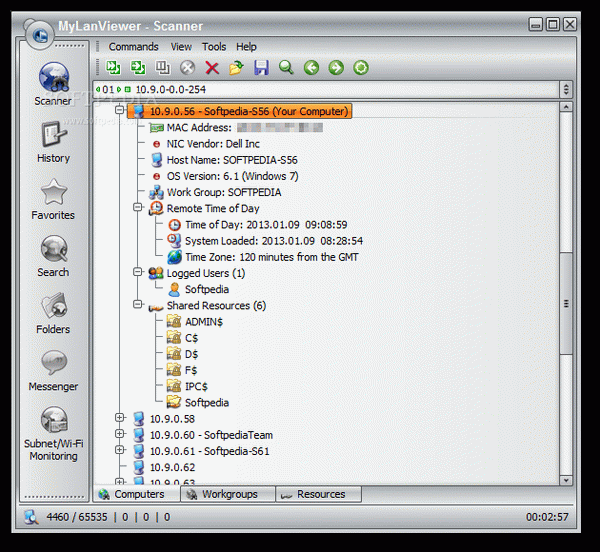Click the status bar scan magnifier icon

coord(31,517)
